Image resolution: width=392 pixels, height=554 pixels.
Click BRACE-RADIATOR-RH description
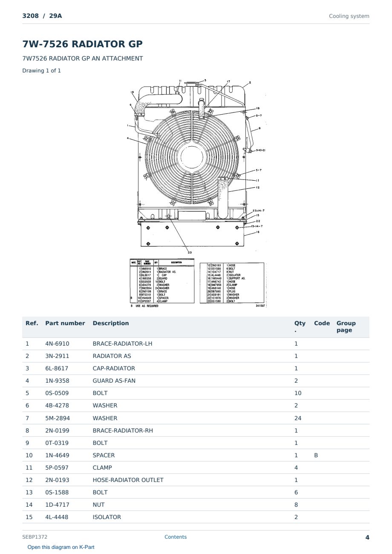click(123, 430)
